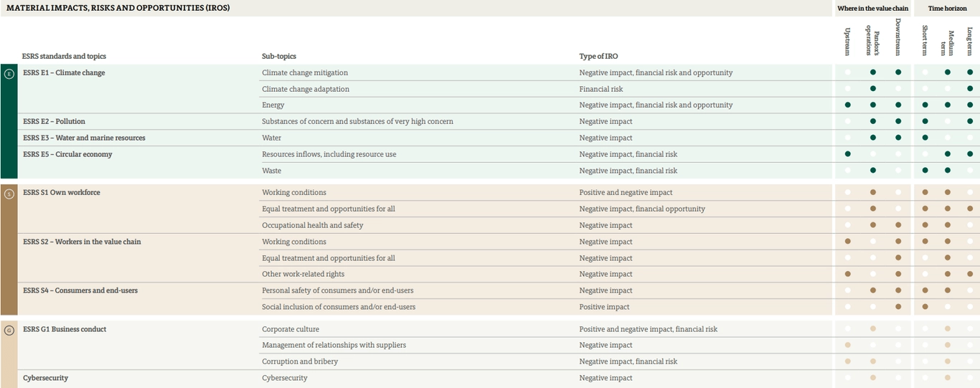Image resolution: width=980 pixels, height=388 pixels.
Task: Click Long term dot in Climate change adaptation row
Action: tap(970, 88)
